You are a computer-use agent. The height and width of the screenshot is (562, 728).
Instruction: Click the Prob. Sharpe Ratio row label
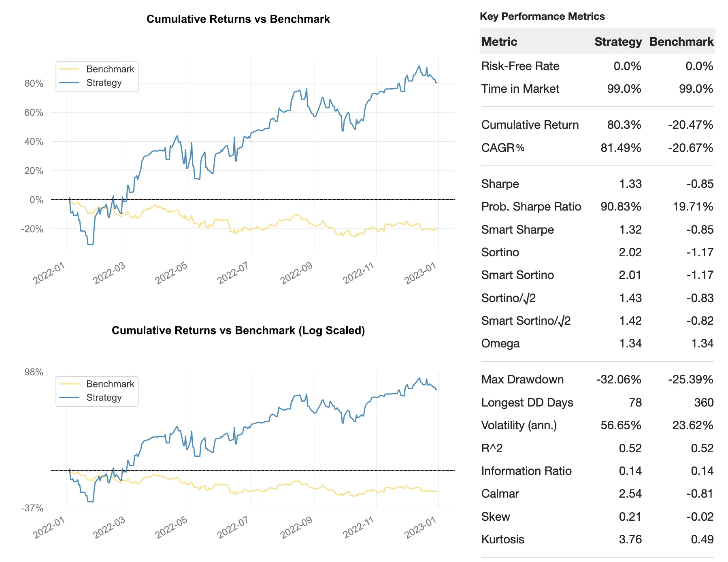[531, 206]
